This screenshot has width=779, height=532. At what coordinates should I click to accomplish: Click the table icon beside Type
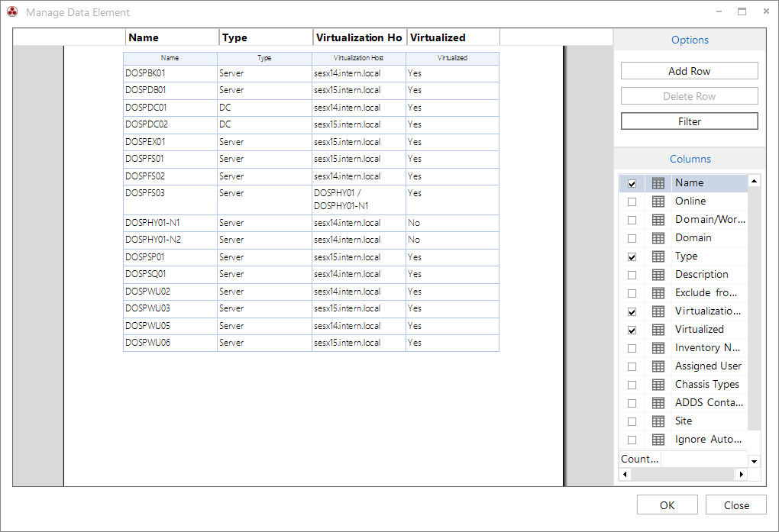pyautogui.click(x=658, y=256)
